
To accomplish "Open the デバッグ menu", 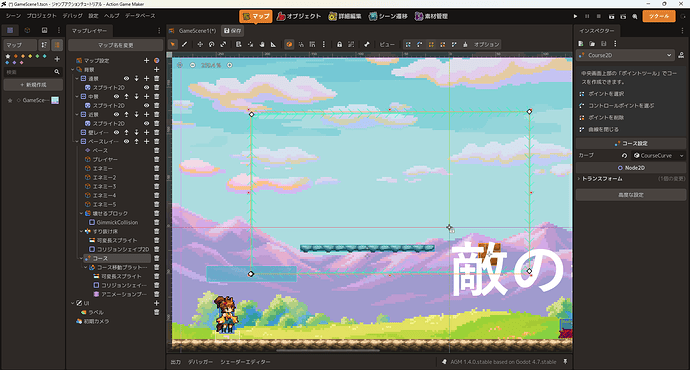I will click(73, 16).
